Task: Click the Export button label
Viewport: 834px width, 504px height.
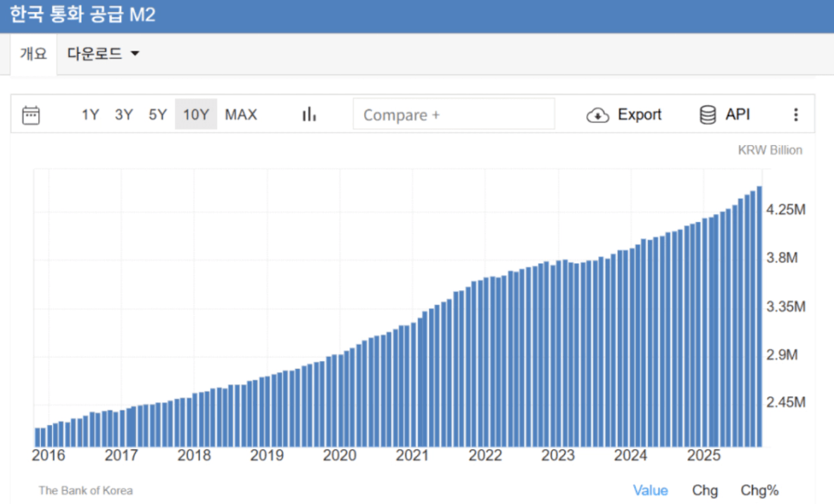Action: click(x=640, y=115)
